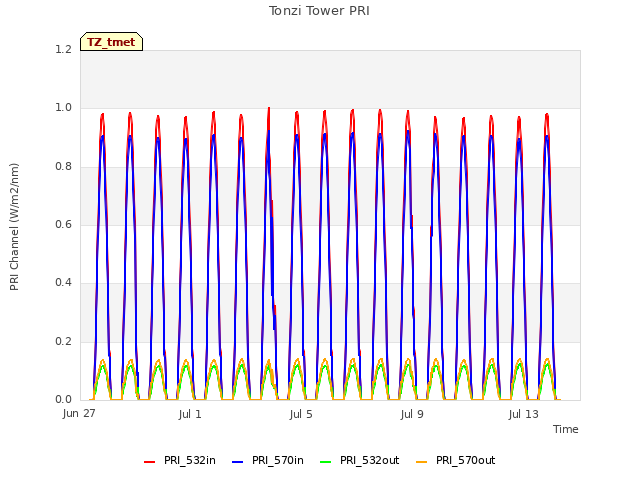Toggle the PRI_532out legend entry
Screen dimensions: 640x480
point(360,461)
